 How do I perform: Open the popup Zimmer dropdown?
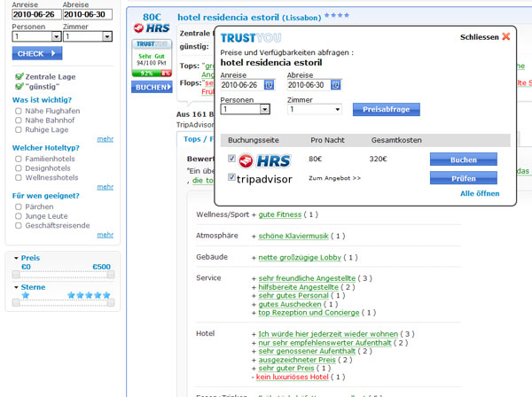click(x=315, y=109)
